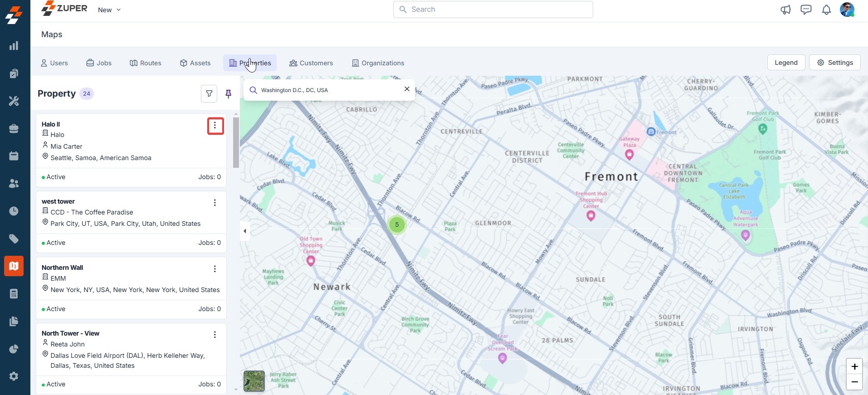Open the stacked documents icon in sidebar

click(x=14, y=321)
